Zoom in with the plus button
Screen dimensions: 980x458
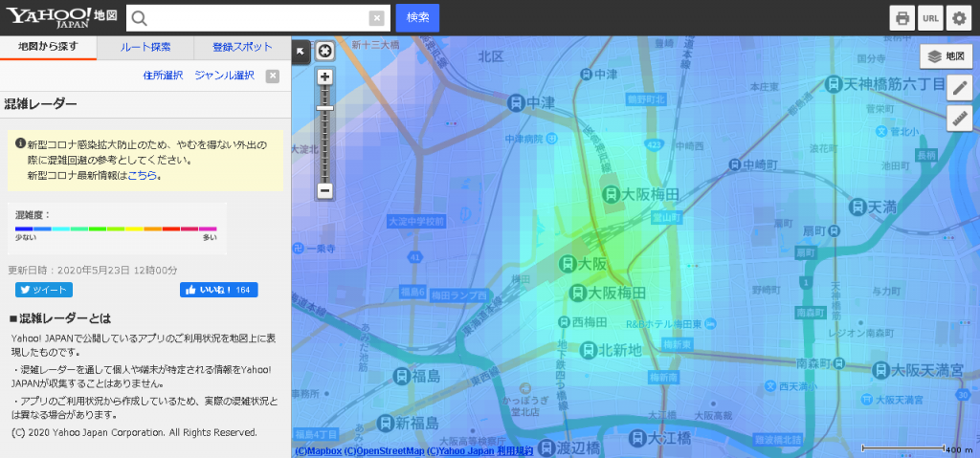tap(325, 77)
